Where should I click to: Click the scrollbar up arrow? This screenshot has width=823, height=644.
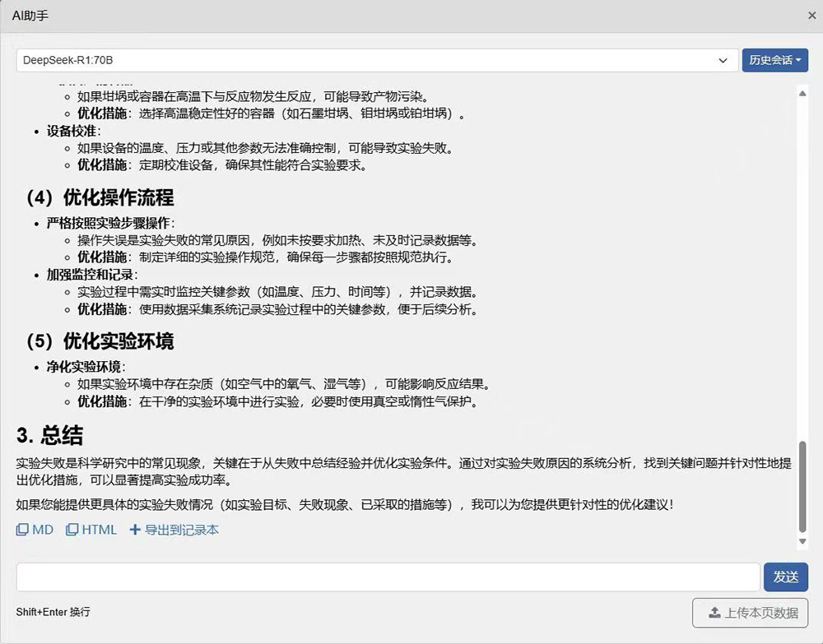(x=803, y=93)
